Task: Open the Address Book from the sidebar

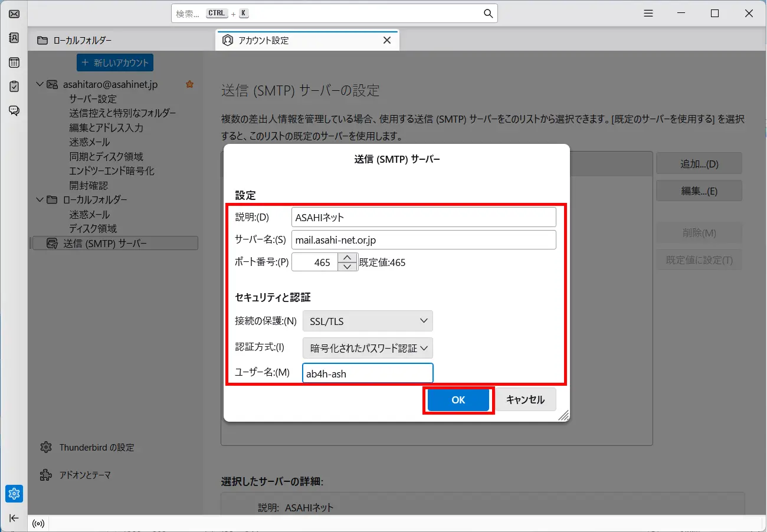Action: coord(14,38)
